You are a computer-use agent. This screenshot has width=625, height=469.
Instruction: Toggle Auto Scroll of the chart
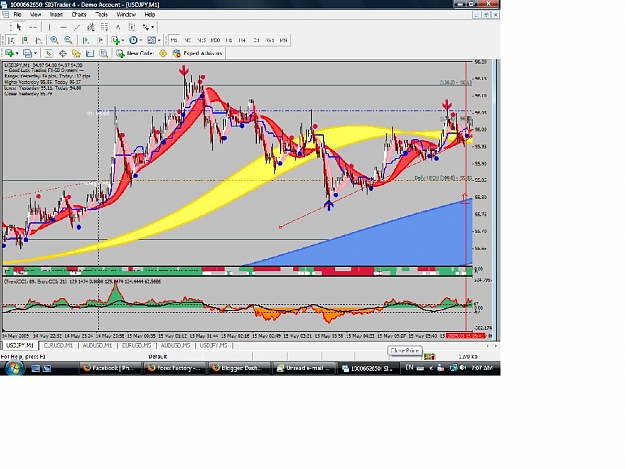(86, 40)
